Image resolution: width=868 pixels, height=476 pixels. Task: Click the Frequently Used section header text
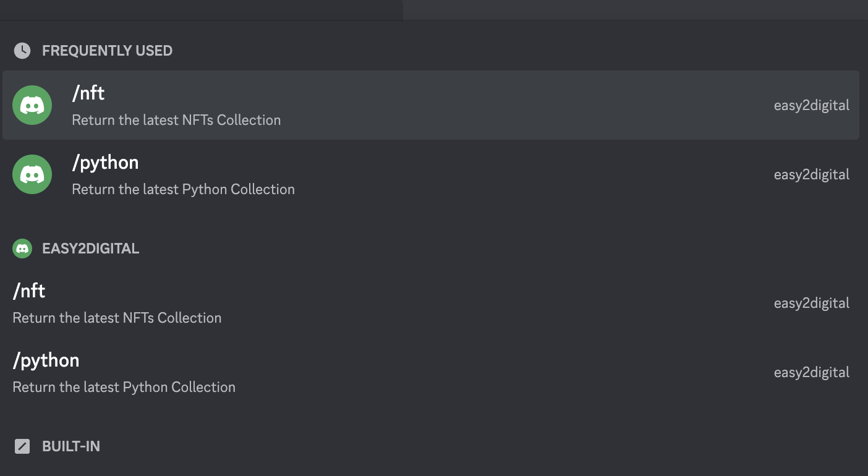tap(107, 51)
